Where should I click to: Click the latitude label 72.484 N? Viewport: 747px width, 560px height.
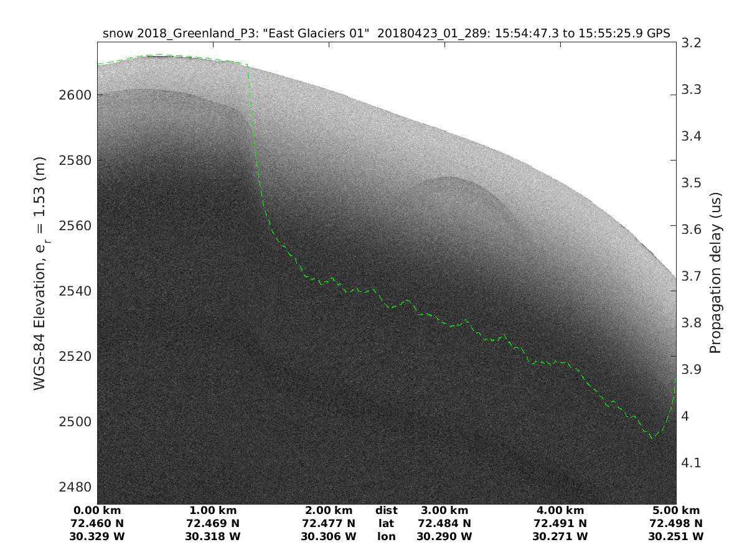[444, 523]
